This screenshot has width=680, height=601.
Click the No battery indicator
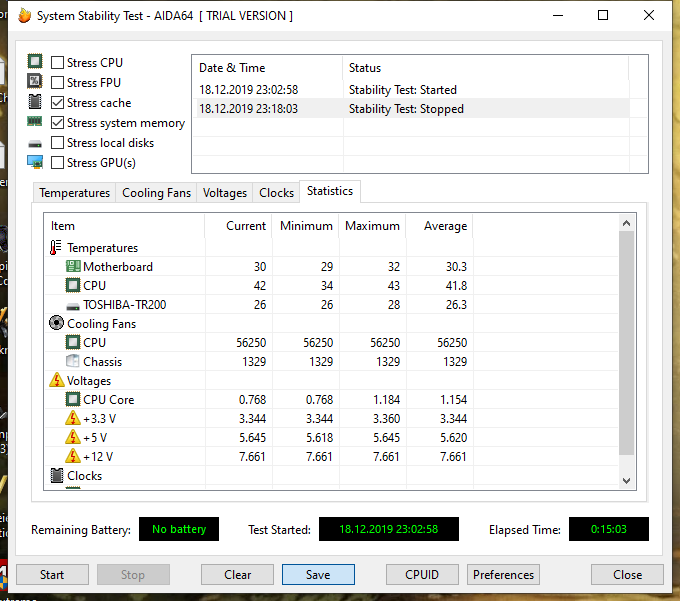click(179, 529)
